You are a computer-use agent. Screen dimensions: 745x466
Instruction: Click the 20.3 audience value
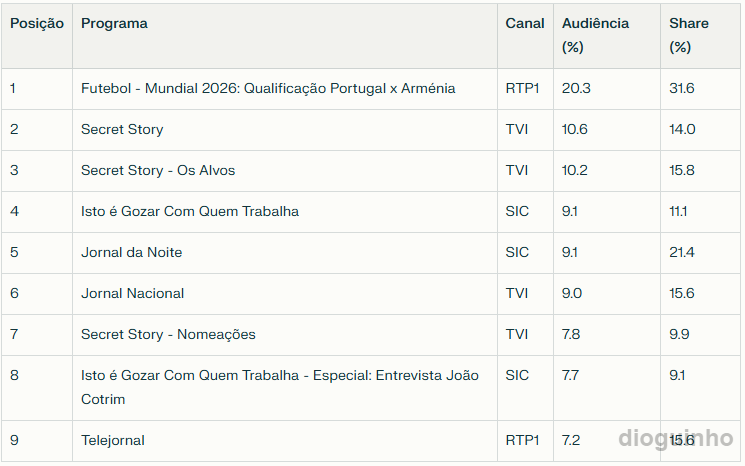(x=576, y=88)
